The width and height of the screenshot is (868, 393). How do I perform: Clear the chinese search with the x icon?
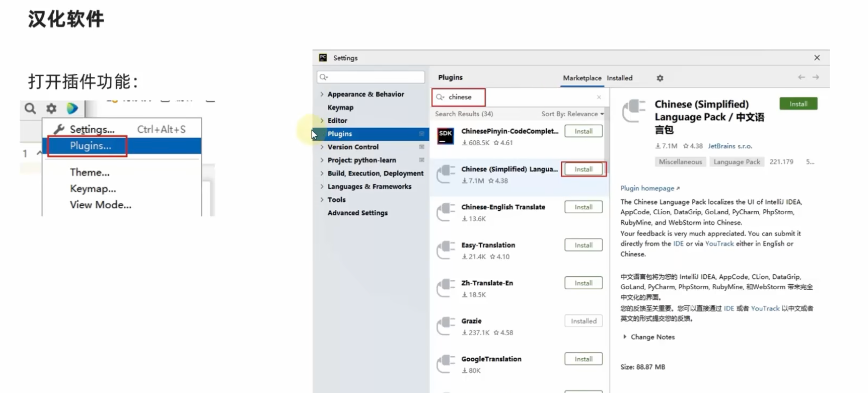point(599,97)
